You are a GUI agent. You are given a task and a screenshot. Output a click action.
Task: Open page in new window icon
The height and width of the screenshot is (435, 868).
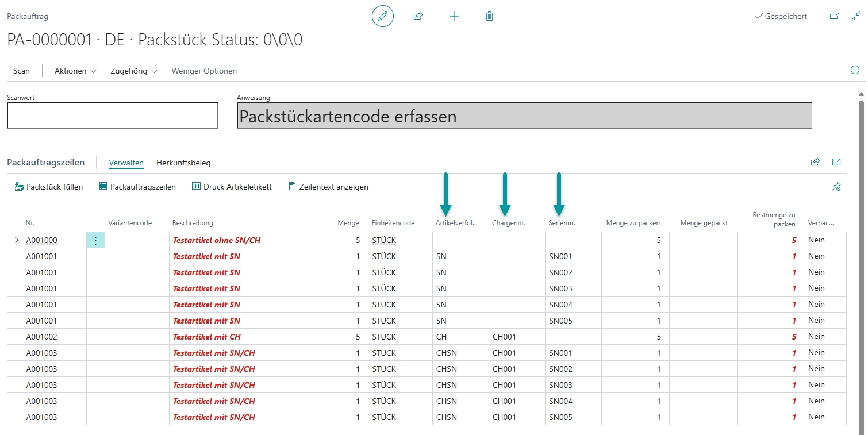(834, 16)
